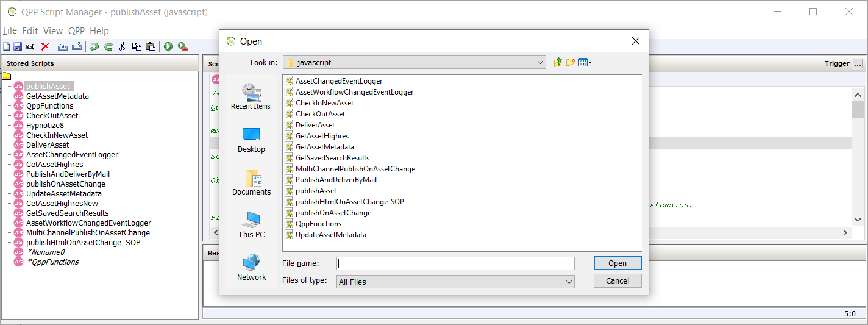Open the View menu
The height and width of the screenshot is (325, 868).
53,30
